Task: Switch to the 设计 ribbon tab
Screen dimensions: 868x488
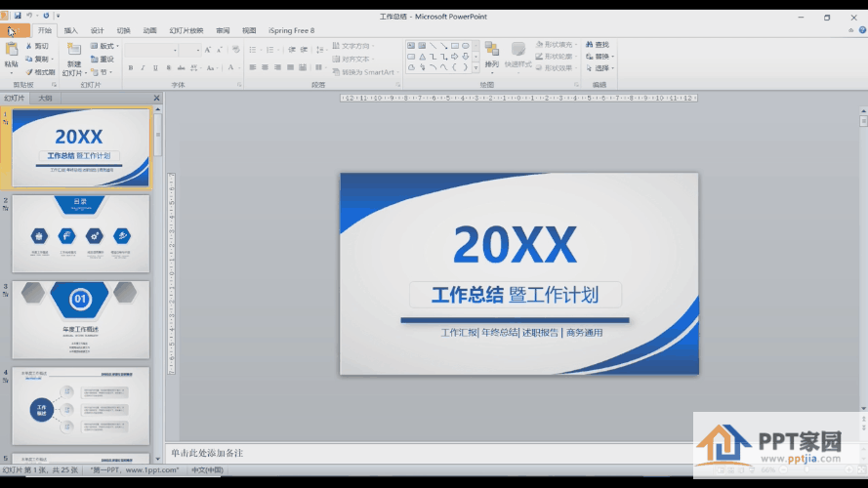Action: pos(97,30)
